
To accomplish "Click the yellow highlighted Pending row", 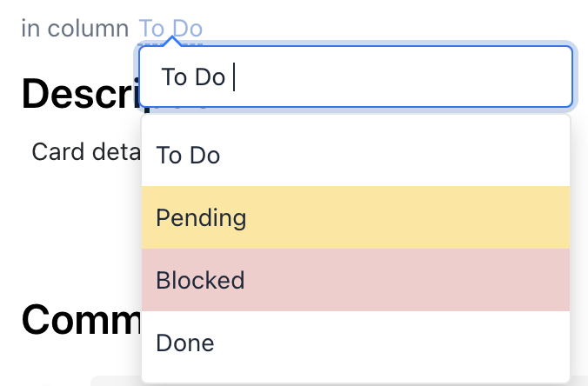I will [x=391, y=217].
